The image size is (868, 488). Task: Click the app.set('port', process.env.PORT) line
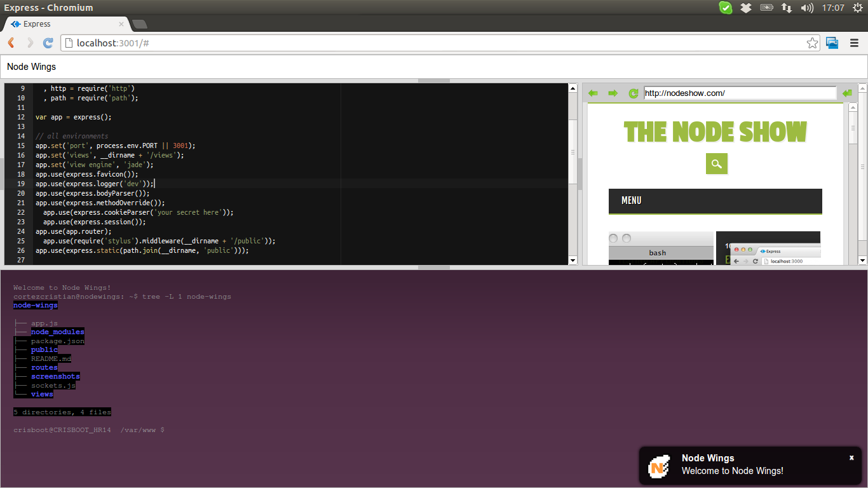(116, 146)
